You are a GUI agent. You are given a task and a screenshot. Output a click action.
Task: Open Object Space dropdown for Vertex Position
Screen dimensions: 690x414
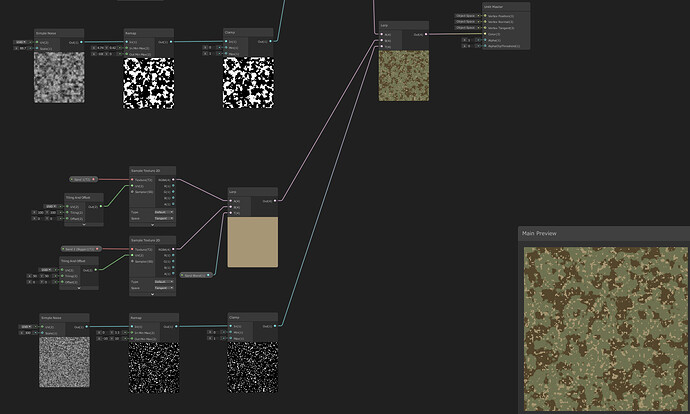click(x=467, y=16)
